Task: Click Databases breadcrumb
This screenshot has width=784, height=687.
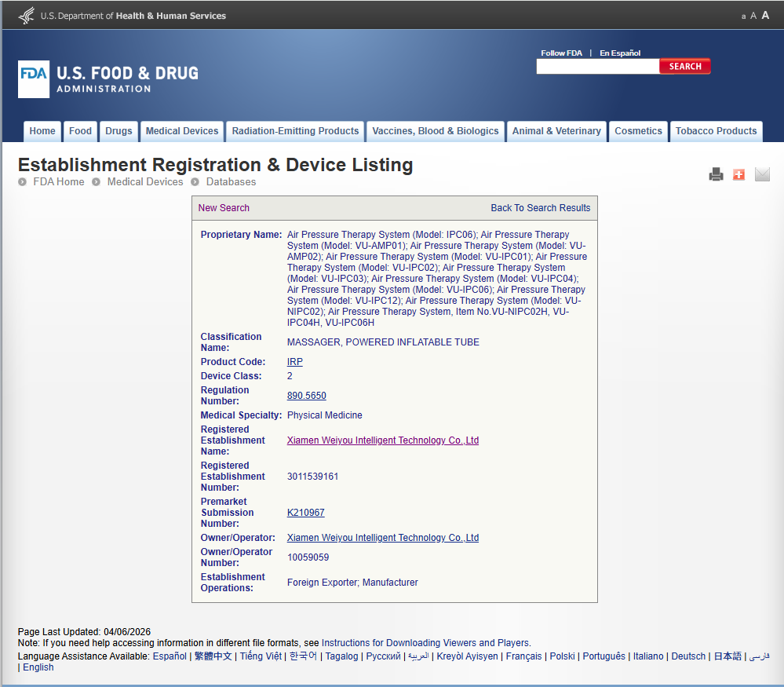Action: click(231, 181)
